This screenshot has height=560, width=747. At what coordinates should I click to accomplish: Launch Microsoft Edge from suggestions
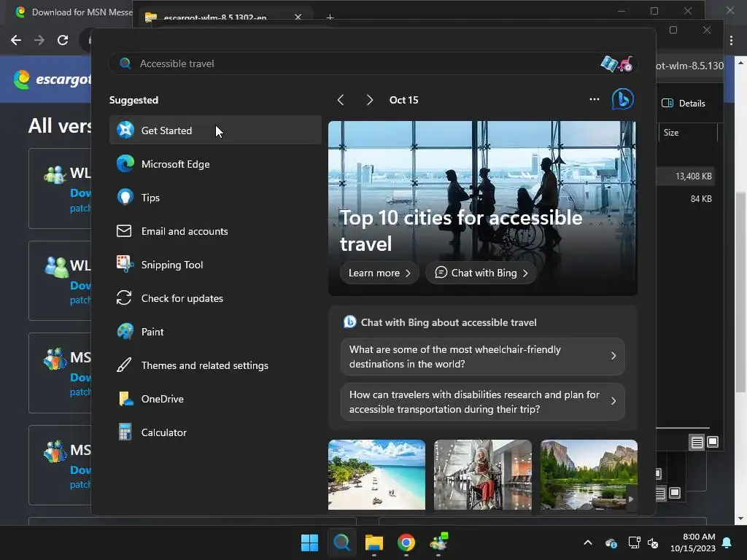tap(215, 164)
